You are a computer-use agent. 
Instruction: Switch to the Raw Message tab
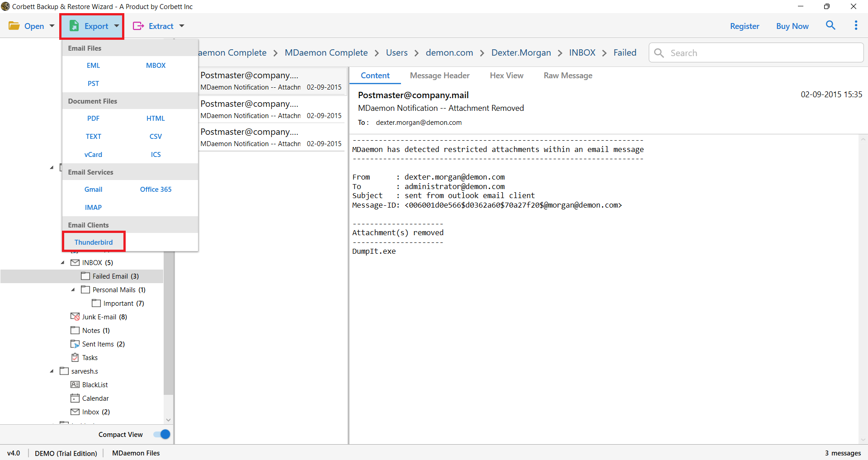pos(568,76)
